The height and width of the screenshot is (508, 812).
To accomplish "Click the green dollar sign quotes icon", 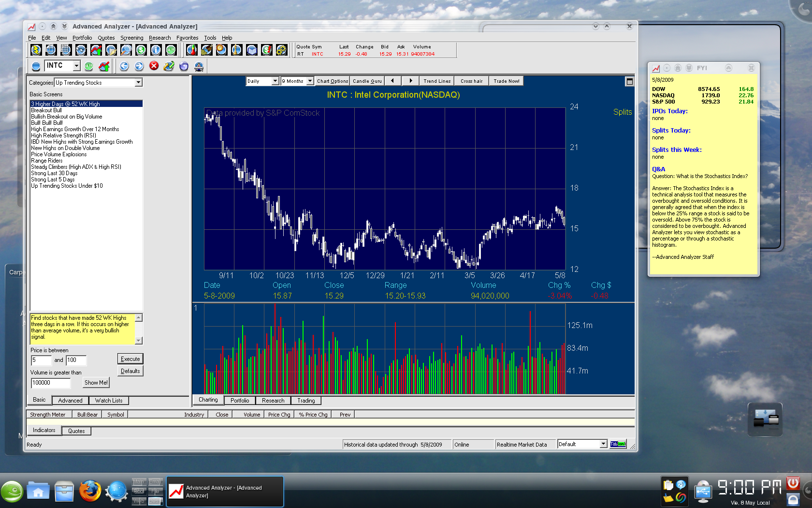I will [140, 50].
